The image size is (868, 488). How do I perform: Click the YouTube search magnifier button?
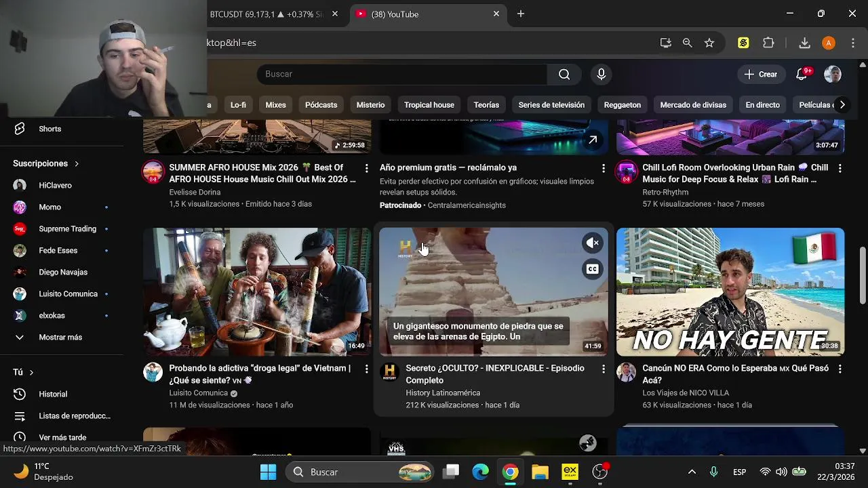(x=564, y=75)
